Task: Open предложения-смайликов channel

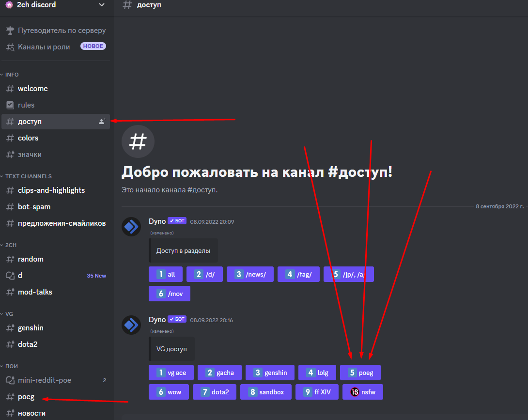Action: 56,223
